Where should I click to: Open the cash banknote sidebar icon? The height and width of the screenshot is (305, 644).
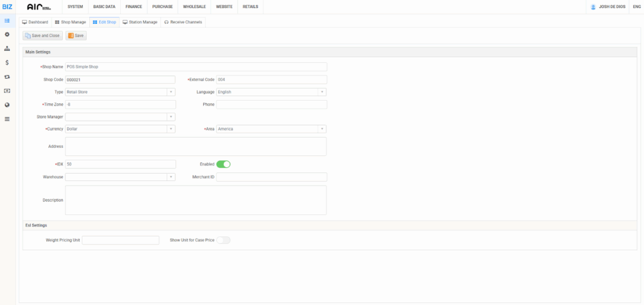7,91
